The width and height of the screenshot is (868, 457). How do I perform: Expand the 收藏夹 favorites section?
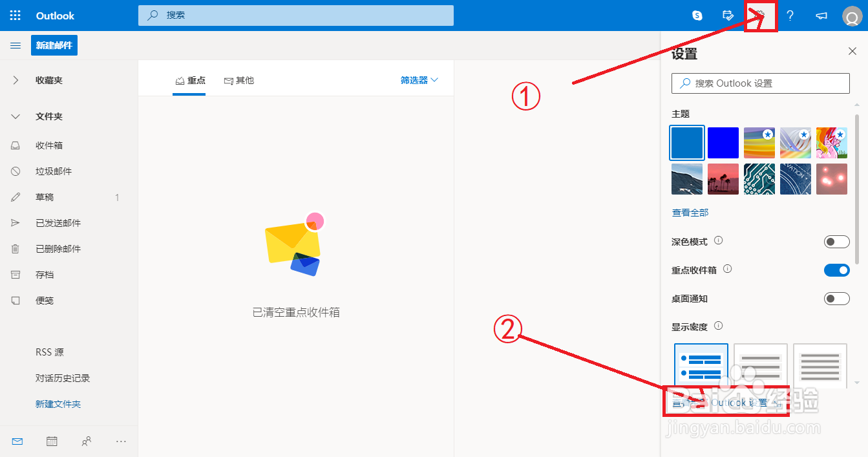tap(16, 81)
